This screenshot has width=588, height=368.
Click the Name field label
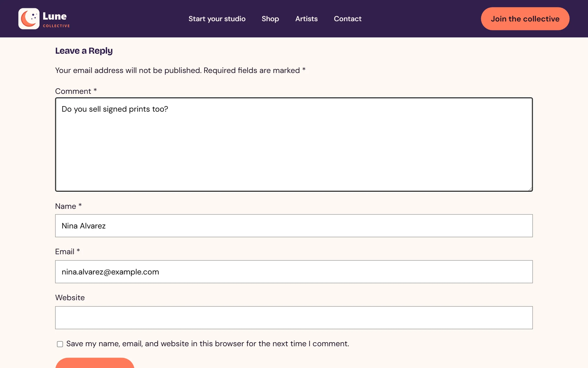point(68,206)
